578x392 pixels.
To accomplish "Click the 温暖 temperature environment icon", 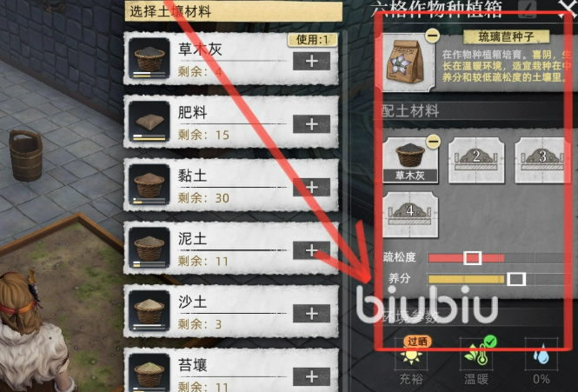I will (476, 355).
